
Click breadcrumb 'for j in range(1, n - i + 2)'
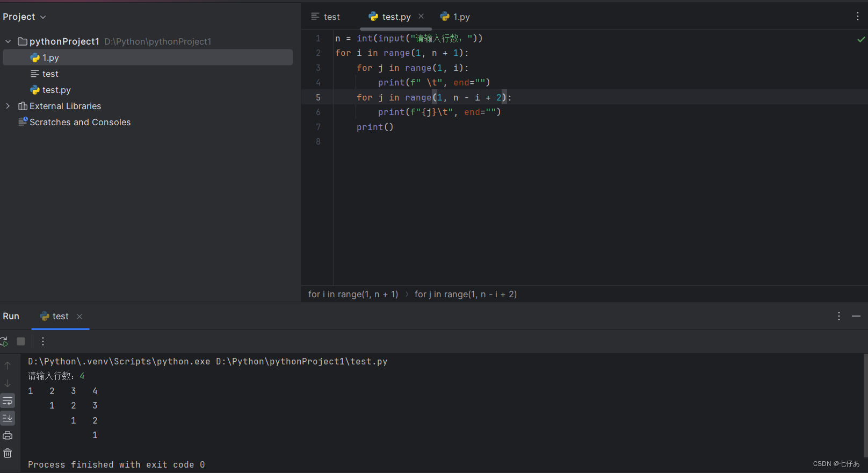pos(466,294)
